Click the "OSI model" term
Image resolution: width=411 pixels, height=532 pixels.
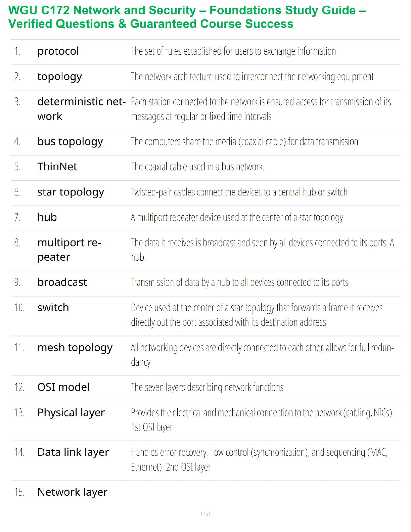(63, 387)
